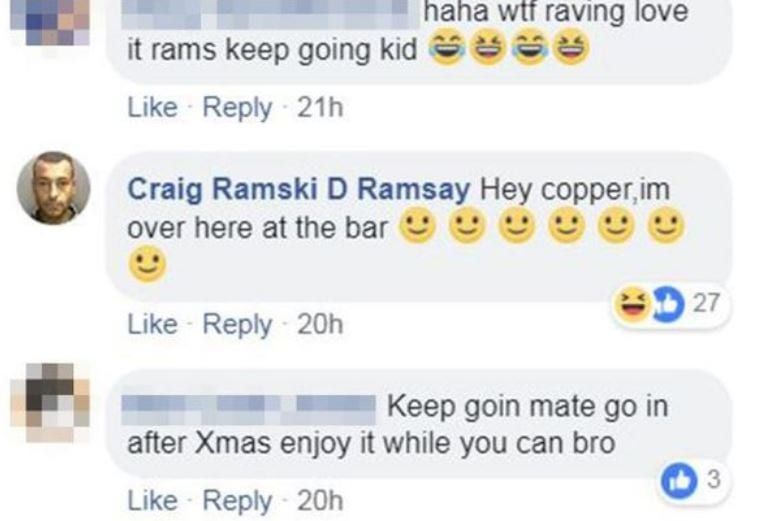
Task: Like the 'Hey copper' comment
Action: coord(152,325)
